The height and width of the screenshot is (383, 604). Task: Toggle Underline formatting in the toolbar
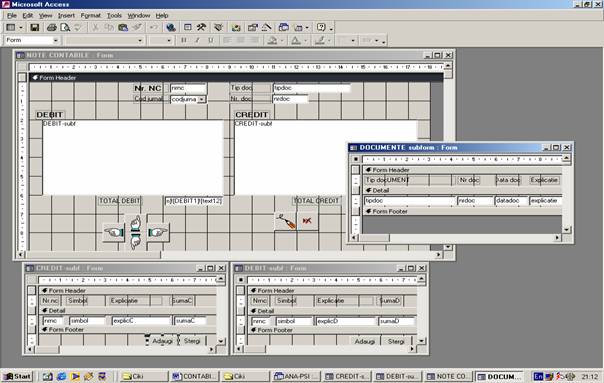tap(211, 40)
